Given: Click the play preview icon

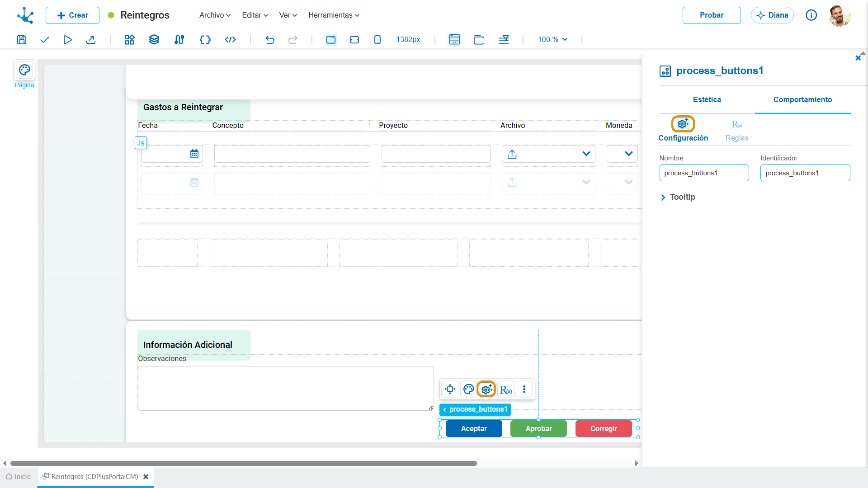Looking at the screenshot, I should click(67, 40).
